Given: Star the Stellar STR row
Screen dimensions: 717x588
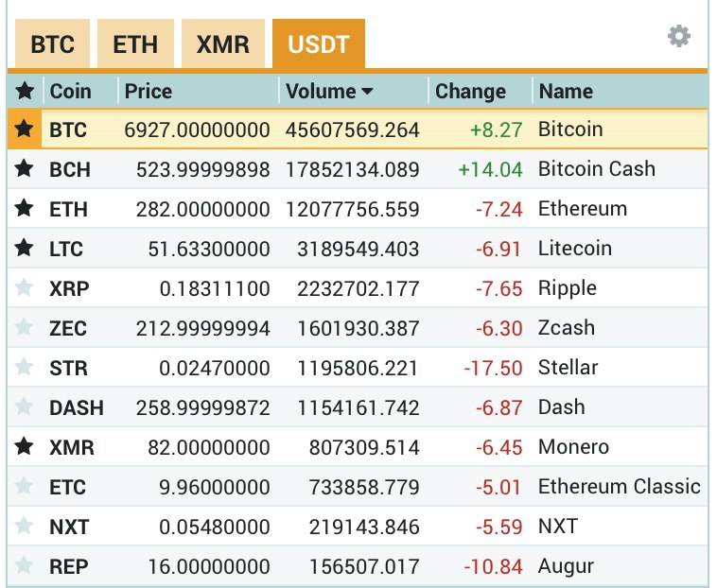Looking at the screenshot, I should point(24,368).
